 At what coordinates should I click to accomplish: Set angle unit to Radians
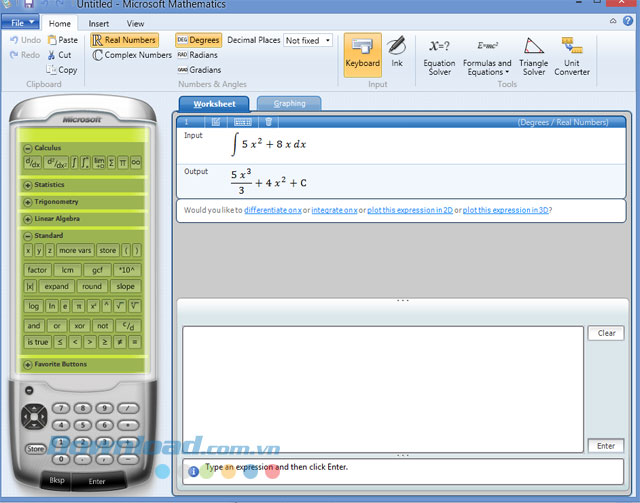pos(197,55)
